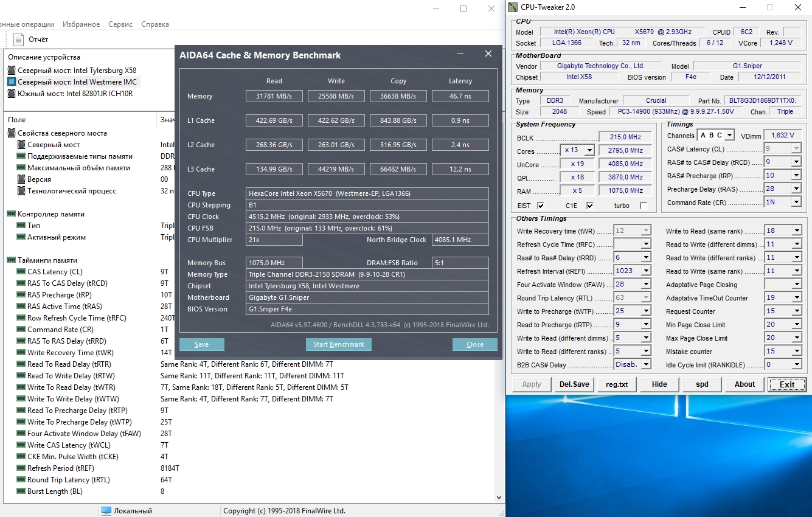Click the Memory Read value 31781 MB/s

pos(274,96)
